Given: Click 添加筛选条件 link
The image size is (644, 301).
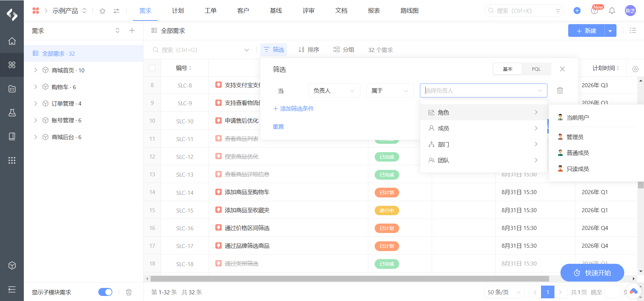Looking at the screenshot, I should pos(293,109).
